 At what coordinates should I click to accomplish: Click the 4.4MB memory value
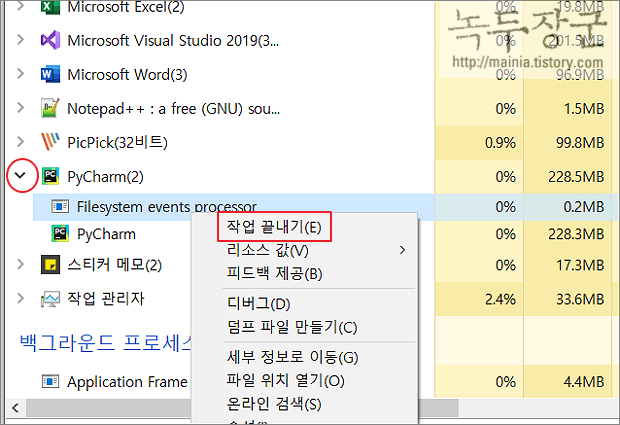click(584, 382)
